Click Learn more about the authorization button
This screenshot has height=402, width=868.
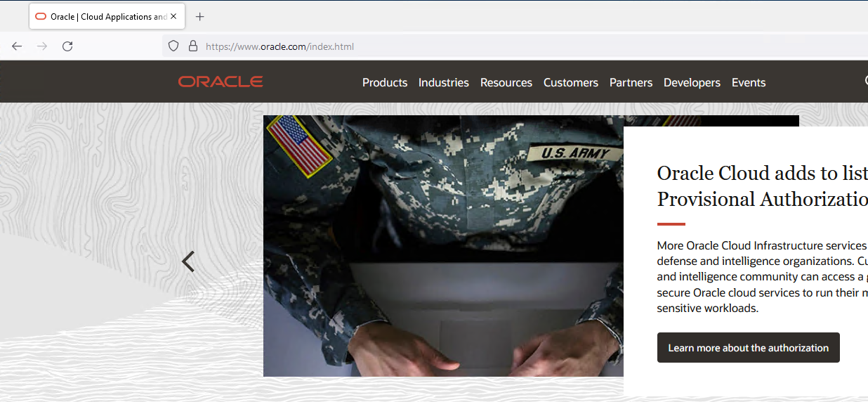point(749,348)
